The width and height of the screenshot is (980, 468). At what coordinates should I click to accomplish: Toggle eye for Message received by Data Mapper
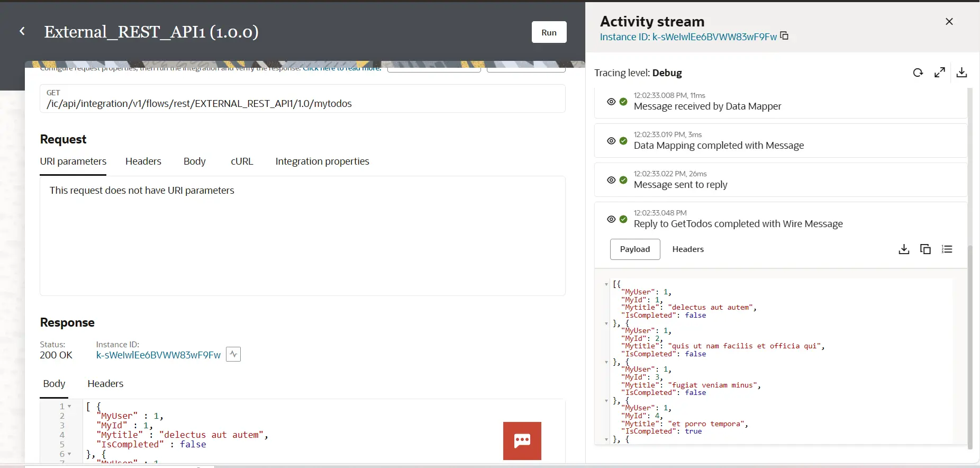(x=611, y=102)
